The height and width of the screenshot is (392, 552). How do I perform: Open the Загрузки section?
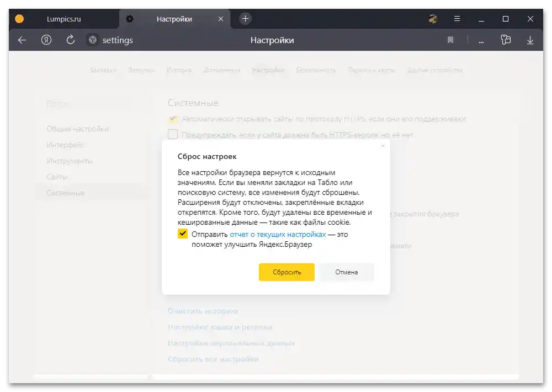[x=141, y=70]
